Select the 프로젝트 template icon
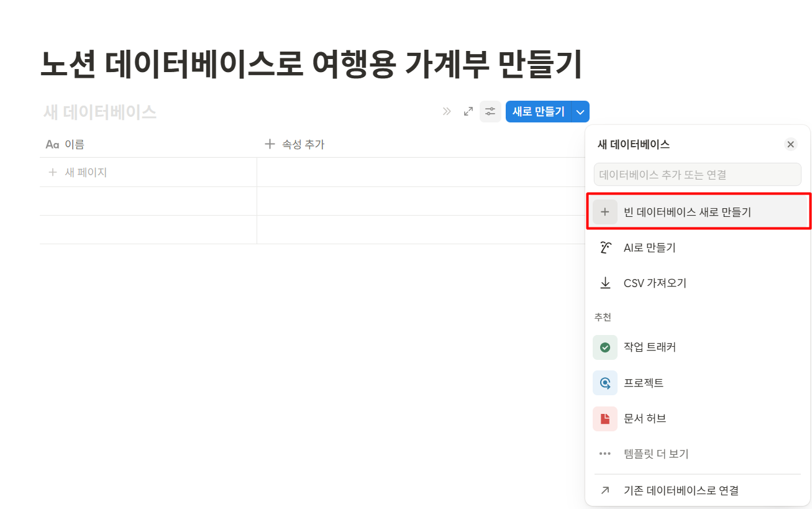Screen dimensions: 812x509 point(605,383)
